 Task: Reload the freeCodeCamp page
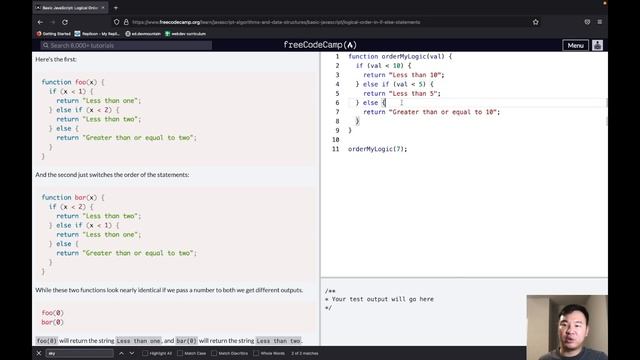point(65,22)
